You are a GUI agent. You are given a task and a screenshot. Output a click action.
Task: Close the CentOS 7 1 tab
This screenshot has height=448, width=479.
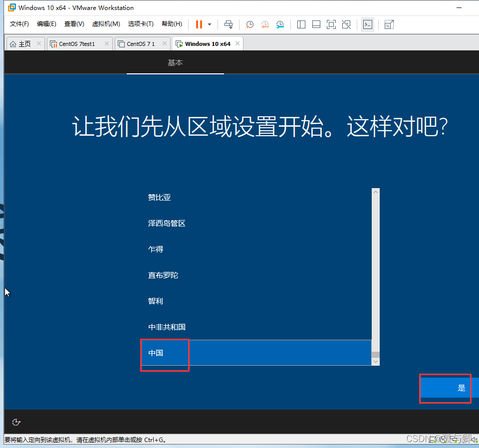(x=165, y=43)
